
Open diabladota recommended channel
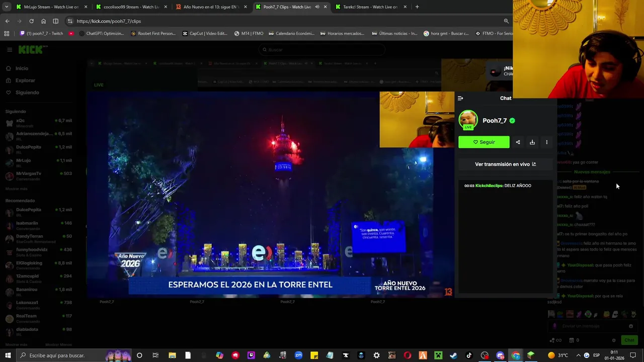point(38,331)
